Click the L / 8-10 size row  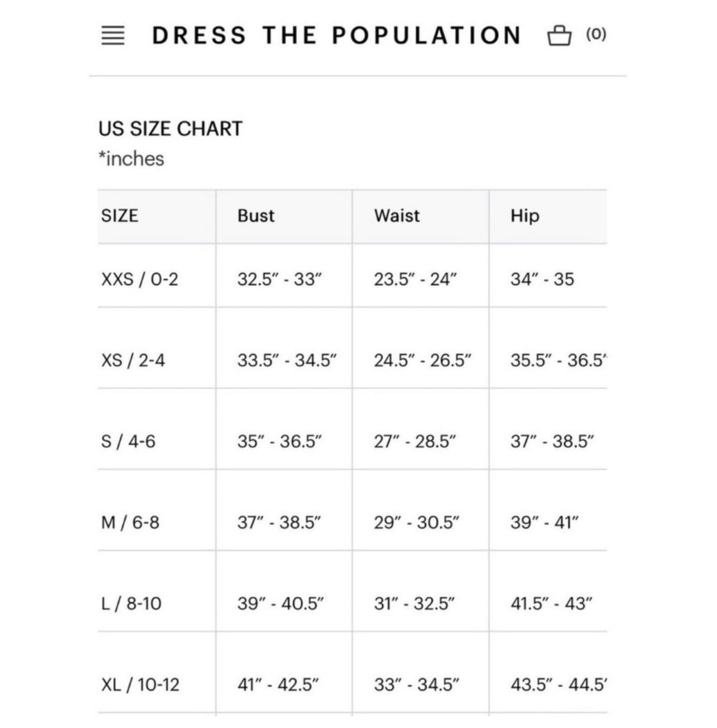(353, 604)
